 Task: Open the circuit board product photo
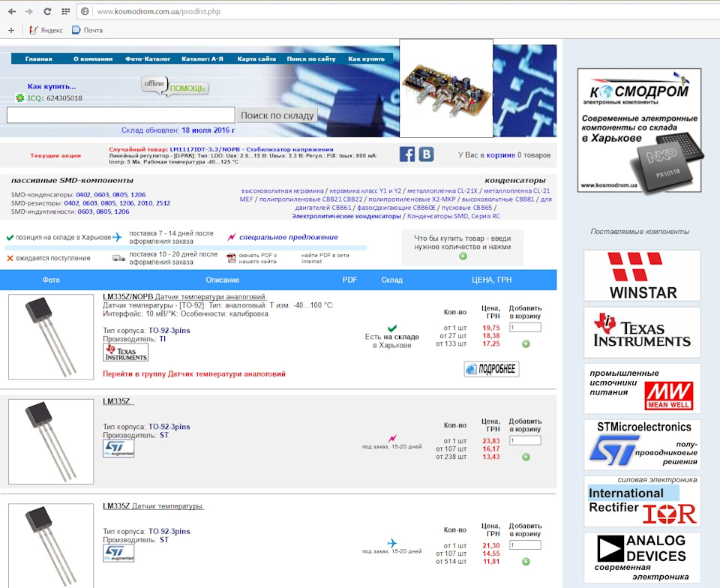446,88
